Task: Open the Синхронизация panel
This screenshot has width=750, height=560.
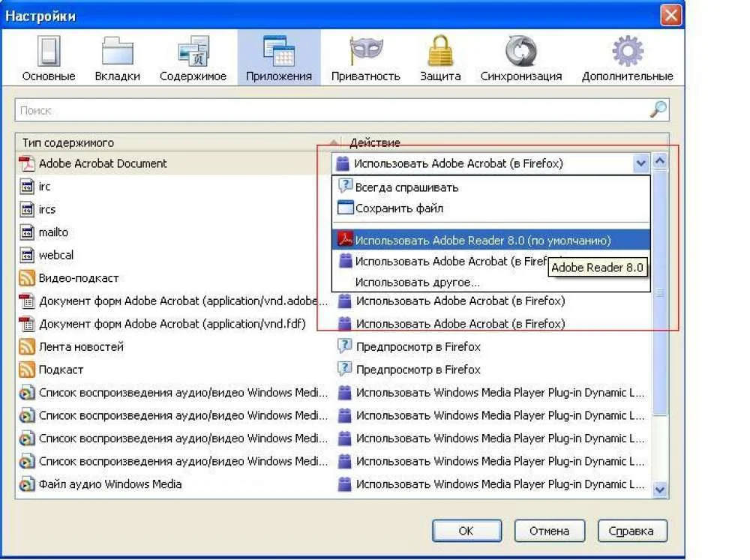Action: [521, 58]
